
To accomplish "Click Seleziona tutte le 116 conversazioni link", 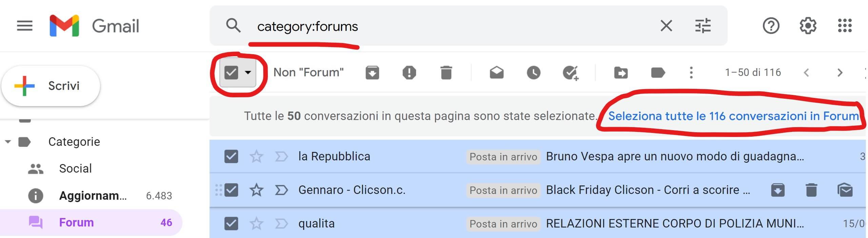I will pyautogui.click(x=733, y=116).
